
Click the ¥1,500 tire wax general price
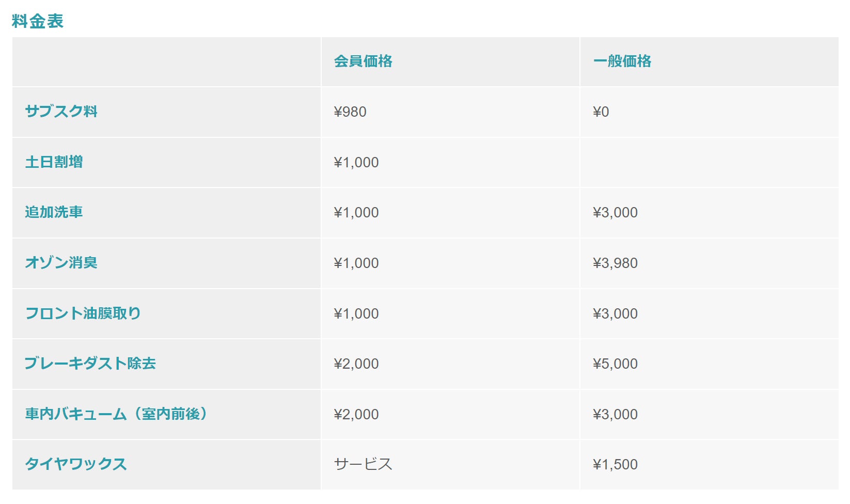click(615, 465)
